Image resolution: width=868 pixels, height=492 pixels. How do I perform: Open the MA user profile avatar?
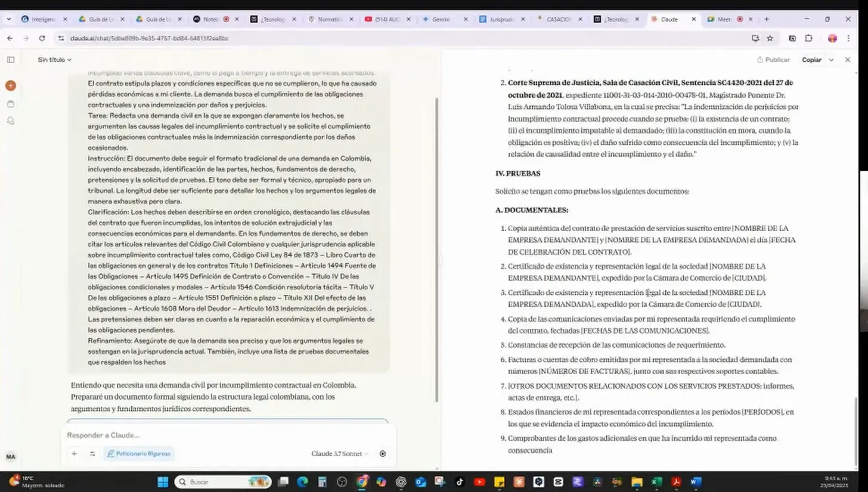point(10,457)
